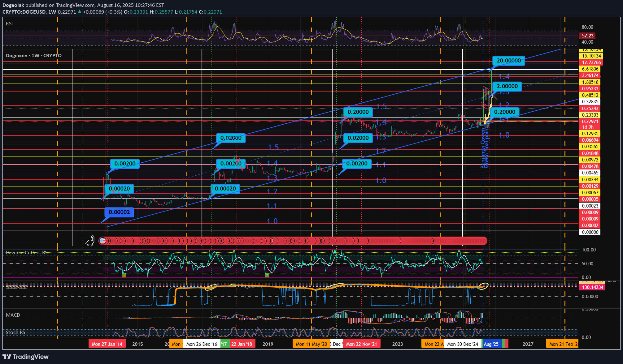This screenshot has height=364, width=623.
Task: Click the Mon 11 May '20 date marker
Action: [311, 344]
